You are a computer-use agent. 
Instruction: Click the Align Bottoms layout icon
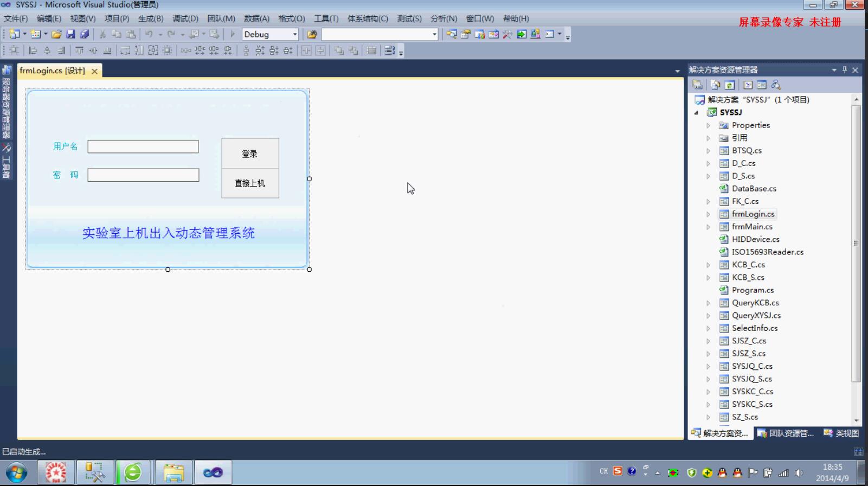click(107, 50)
